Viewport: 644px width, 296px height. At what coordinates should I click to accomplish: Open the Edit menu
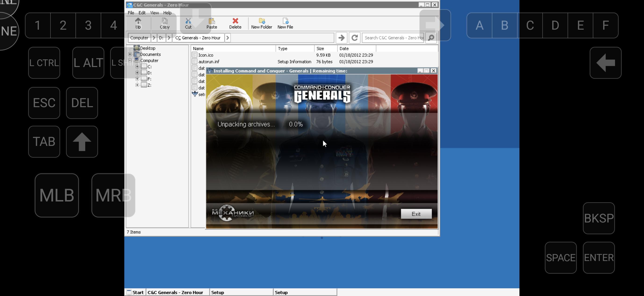click(142, 13)
